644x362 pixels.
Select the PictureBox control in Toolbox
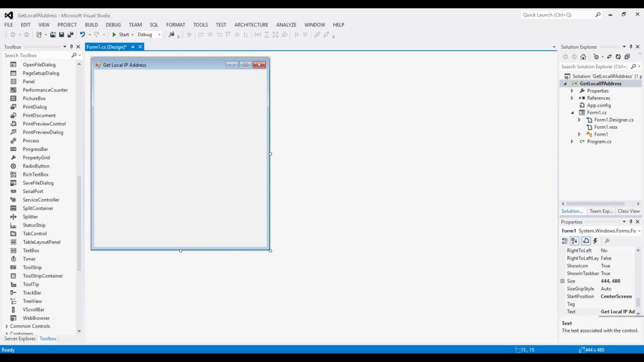coord(34,99)
